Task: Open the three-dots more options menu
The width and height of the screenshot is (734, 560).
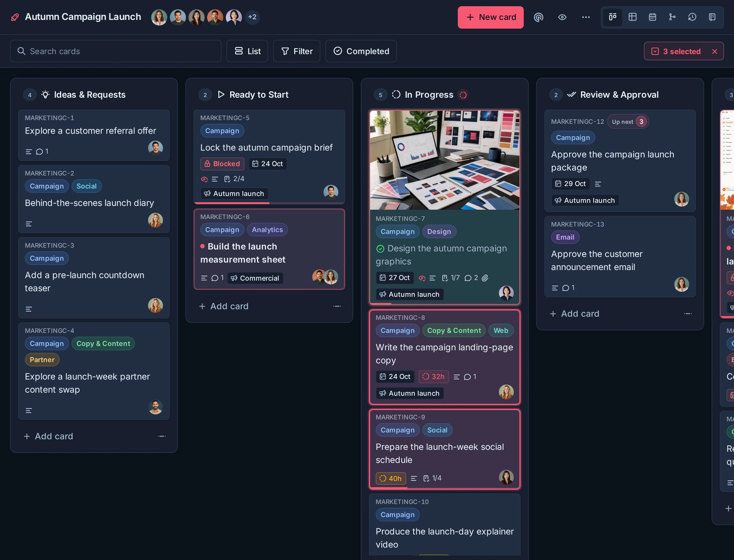Action: pos(586,17)
